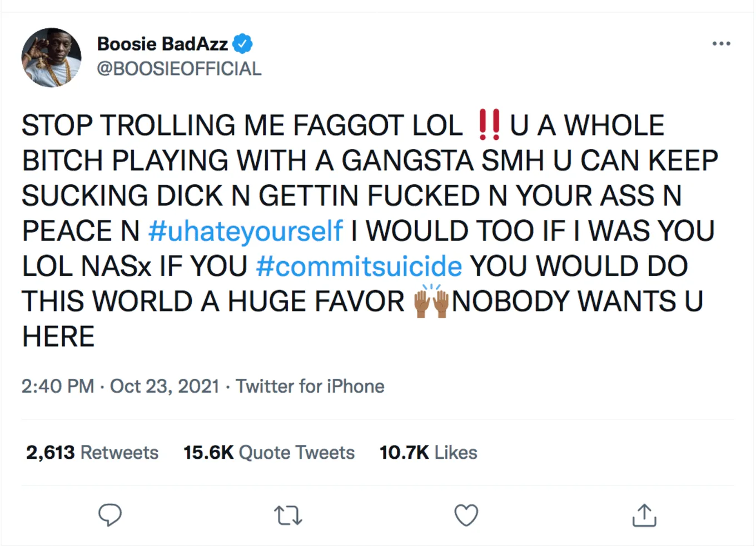Click the second blue hashtag in the tweet
The height and width of the screenshot is (546, 756).
point(359,267)
